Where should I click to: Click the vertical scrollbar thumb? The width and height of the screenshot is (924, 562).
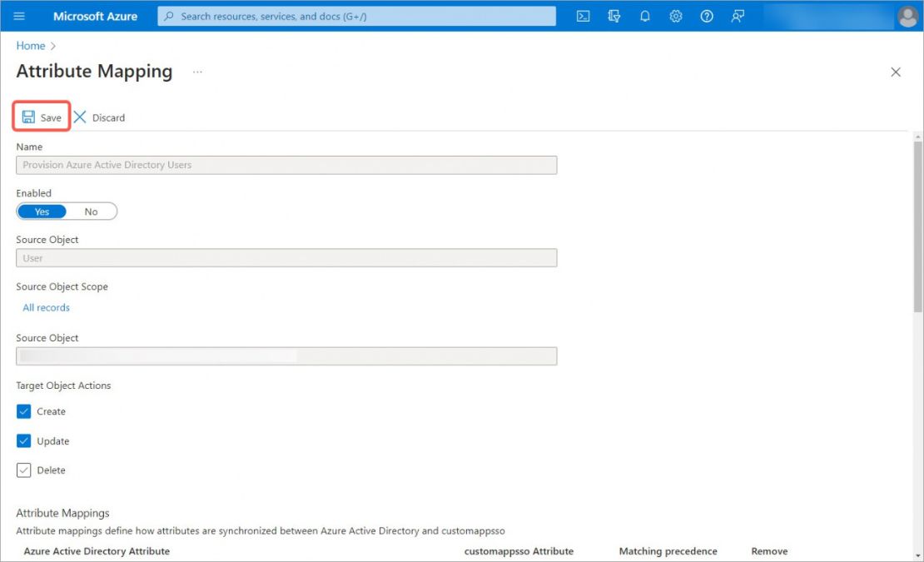(x=918, y=226)
